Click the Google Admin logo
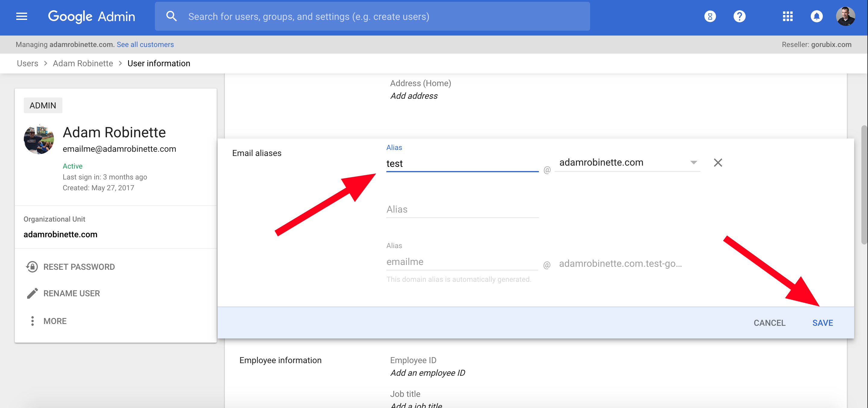The image size is (868, 408). [x=91, y=17]
